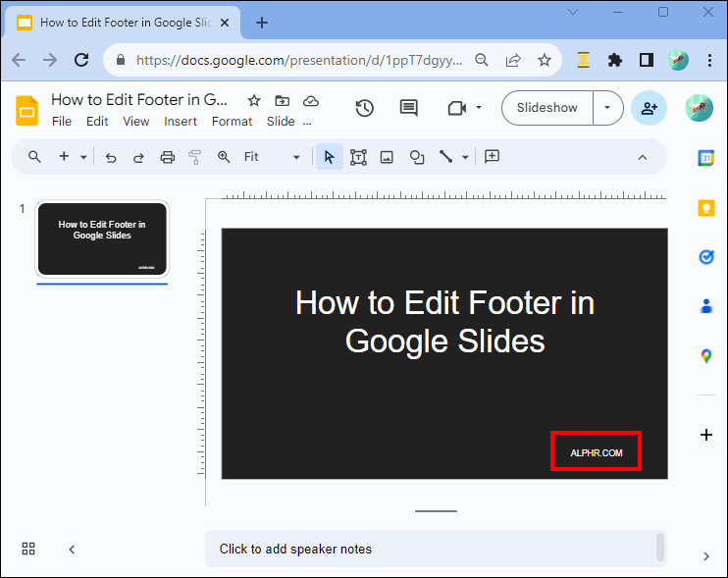Collapse the filmstrip panel arrow
Screen dimensions: 728x578
(x=72, y=550)
